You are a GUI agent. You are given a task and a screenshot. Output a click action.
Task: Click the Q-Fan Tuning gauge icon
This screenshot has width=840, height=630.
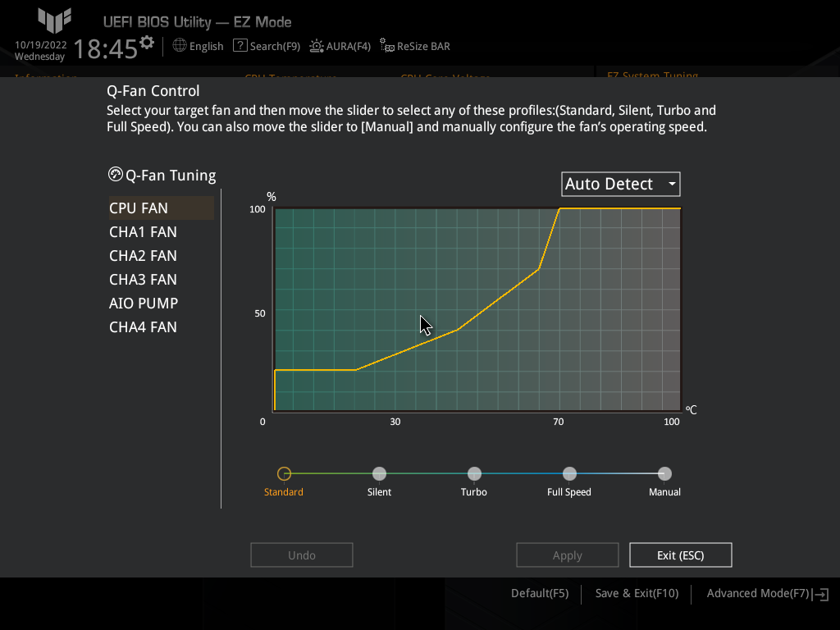pyautogui.click(x=116, y=173)
